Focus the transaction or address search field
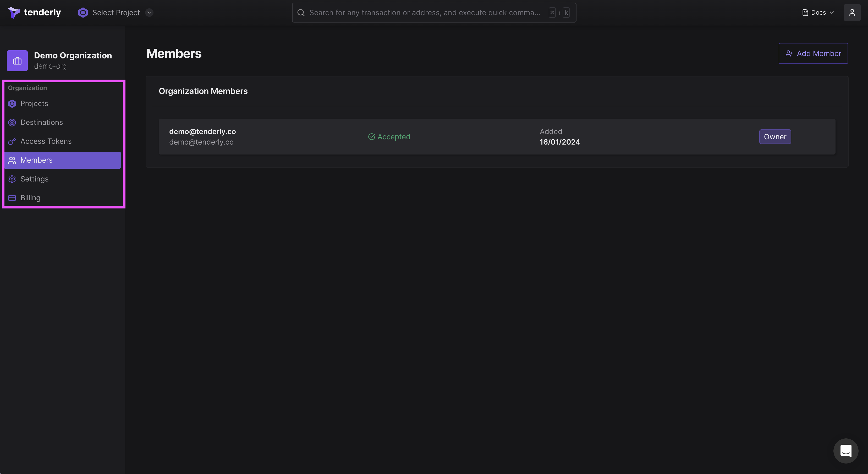The height and width of the screenshot is (474, 868). click(x=434, y=13)
